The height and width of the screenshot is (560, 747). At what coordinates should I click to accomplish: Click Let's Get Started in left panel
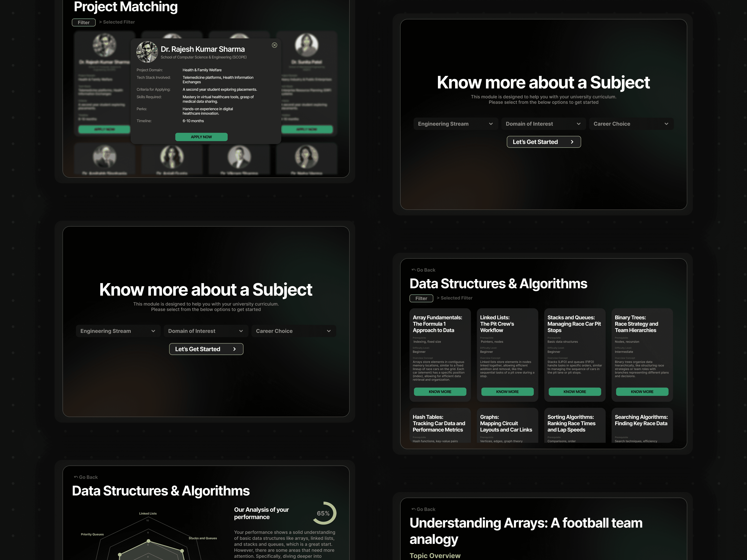coord(206,349)
